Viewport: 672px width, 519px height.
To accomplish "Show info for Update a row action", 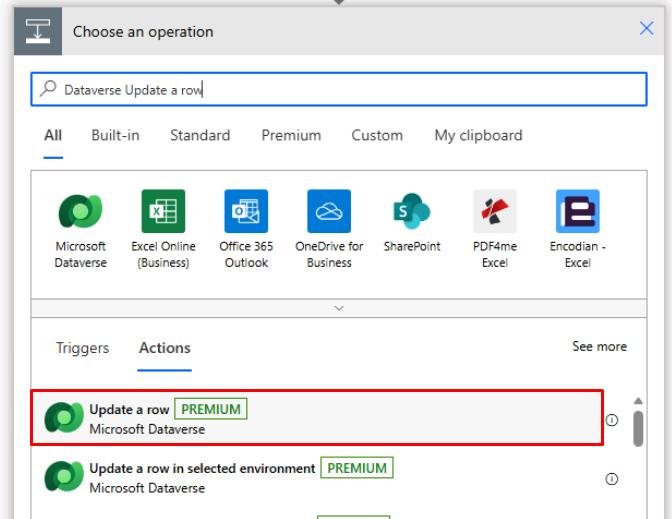I will click(x=612, y=420).
